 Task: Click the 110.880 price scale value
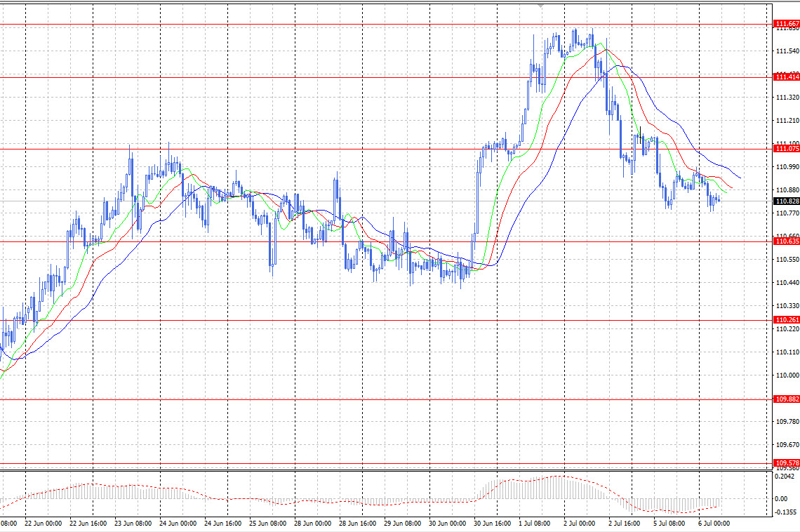(x=787, y=190)
